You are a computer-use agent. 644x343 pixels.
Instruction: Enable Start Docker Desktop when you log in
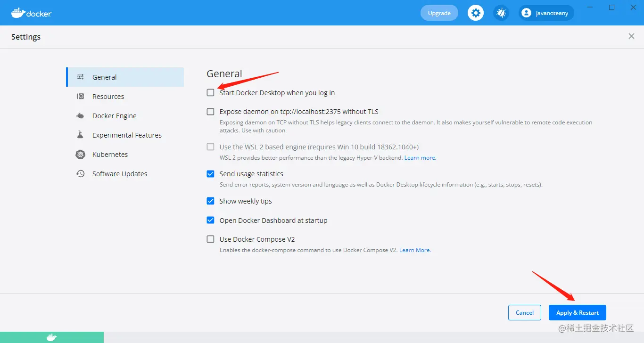210,93
